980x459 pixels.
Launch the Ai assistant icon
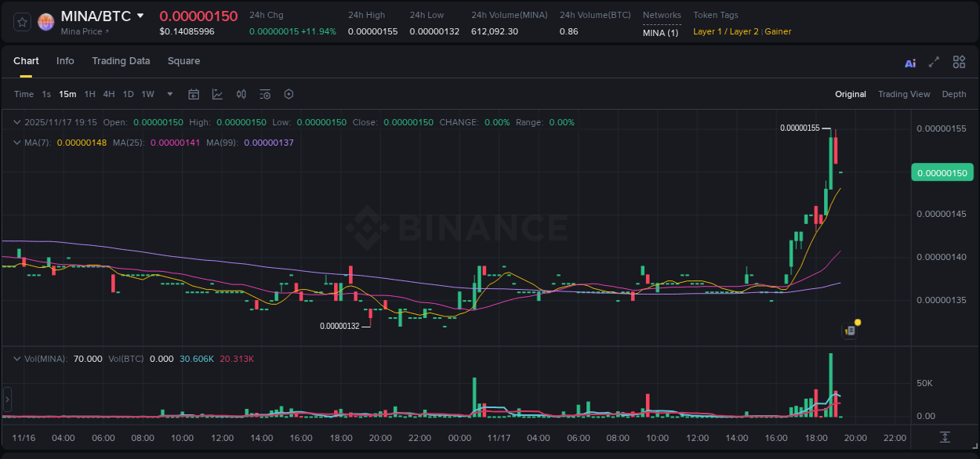tap(909, 62)
